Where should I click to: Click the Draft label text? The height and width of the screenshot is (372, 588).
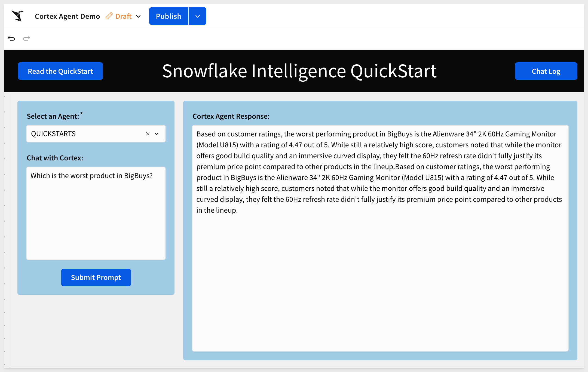pos(124,16)
